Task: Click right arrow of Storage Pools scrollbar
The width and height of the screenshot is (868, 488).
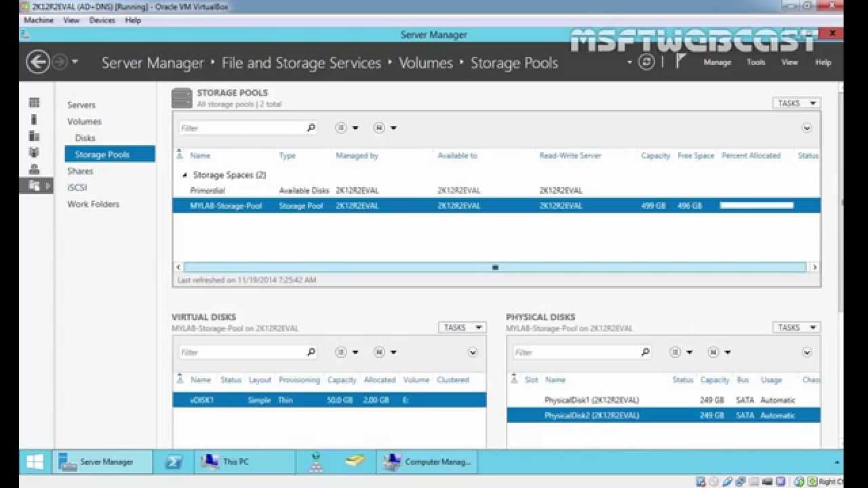Action: (x=814, y=267)
